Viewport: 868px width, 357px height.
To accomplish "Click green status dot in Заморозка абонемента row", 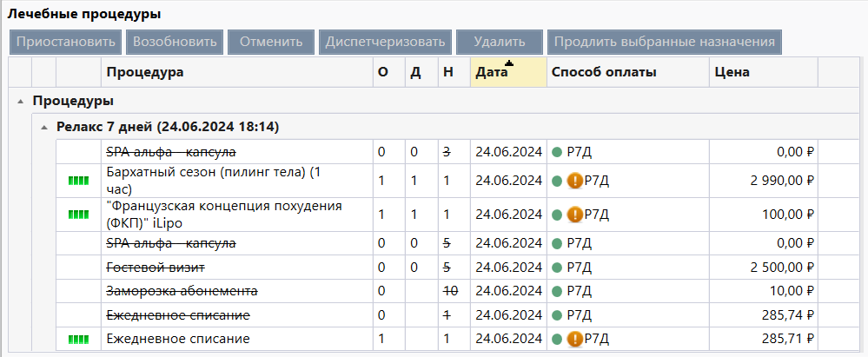I will (556, 291).
